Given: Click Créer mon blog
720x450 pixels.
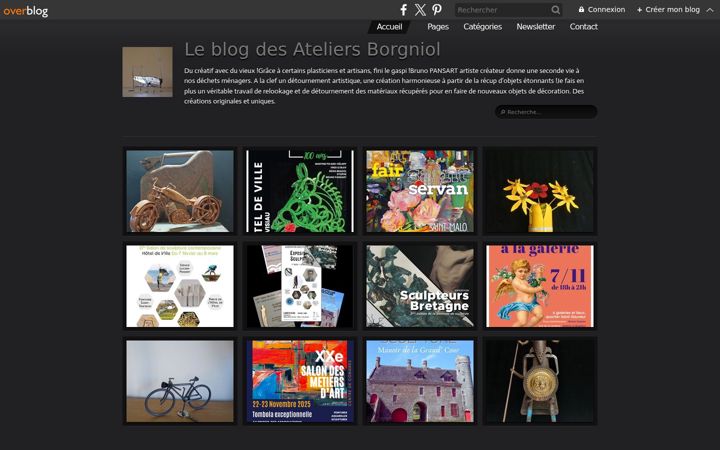Looking at the screenshot, I should 668,9.
